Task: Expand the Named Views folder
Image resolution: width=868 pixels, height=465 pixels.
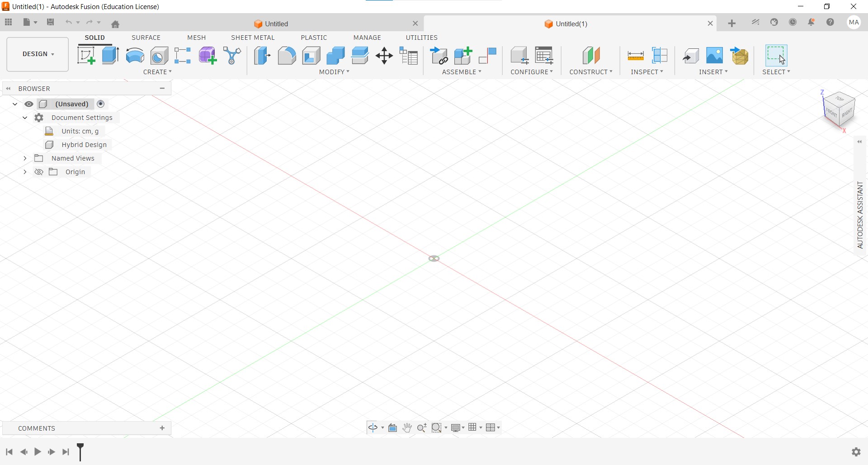Action: tap(25, 158)
